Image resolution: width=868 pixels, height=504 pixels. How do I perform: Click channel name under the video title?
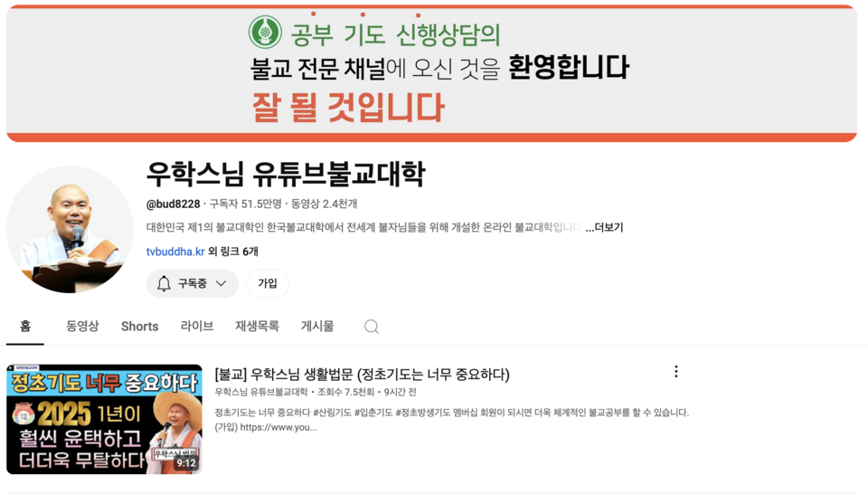[260, 392]
